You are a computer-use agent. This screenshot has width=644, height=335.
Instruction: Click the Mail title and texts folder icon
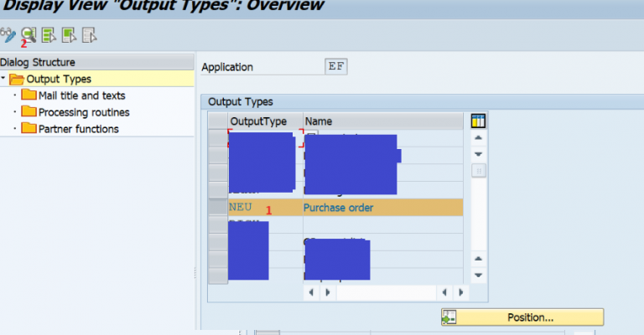pos(29,95)
